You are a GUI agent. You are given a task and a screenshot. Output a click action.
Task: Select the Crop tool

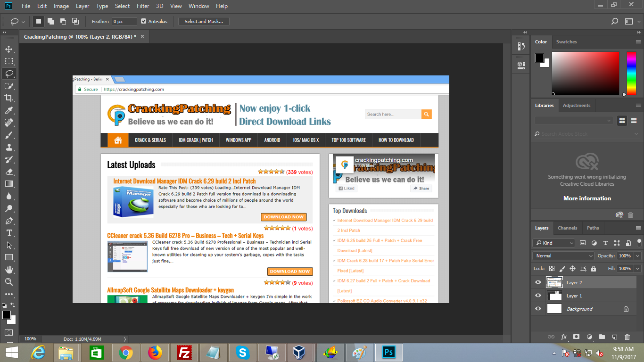tap(8, 98)
